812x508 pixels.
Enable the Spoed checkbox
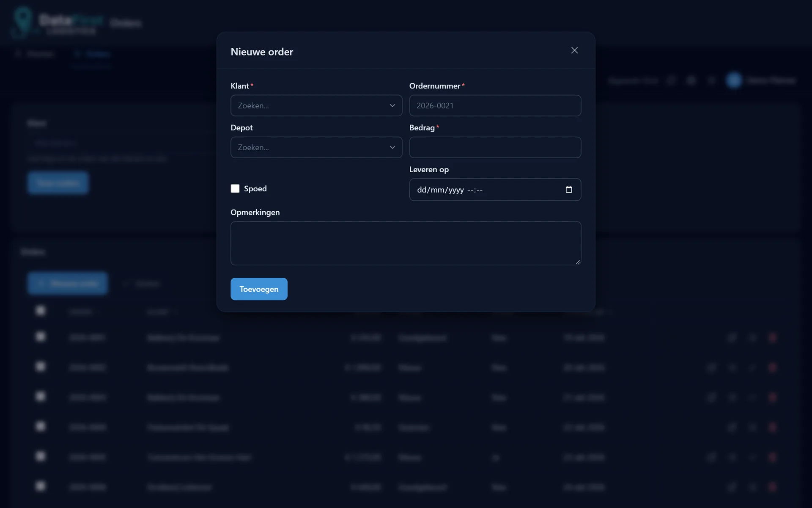click(235, 189)
